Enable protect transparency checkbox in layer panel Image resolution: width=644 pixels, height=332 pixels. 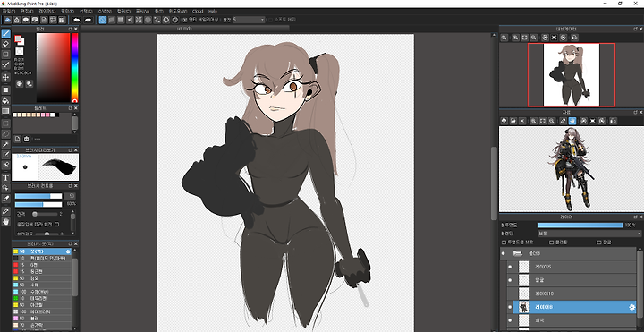pos(504,243)
